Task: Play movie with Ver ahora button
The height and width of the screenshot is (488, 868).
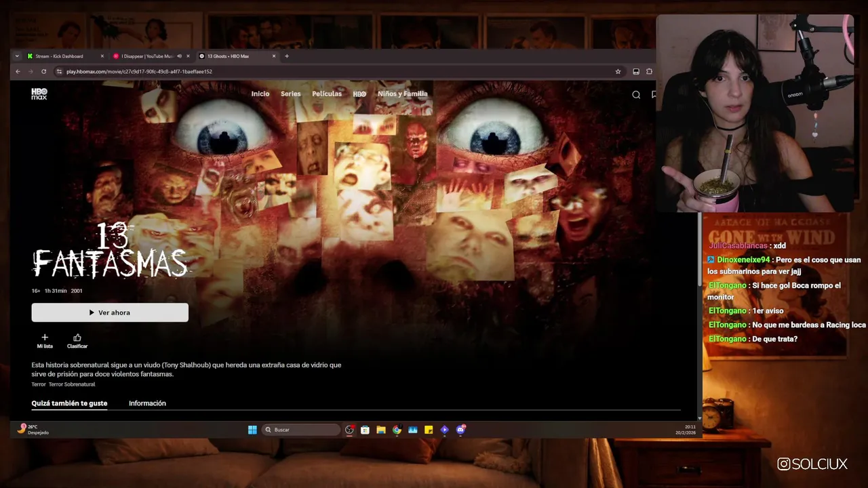Action: (110, 312)
